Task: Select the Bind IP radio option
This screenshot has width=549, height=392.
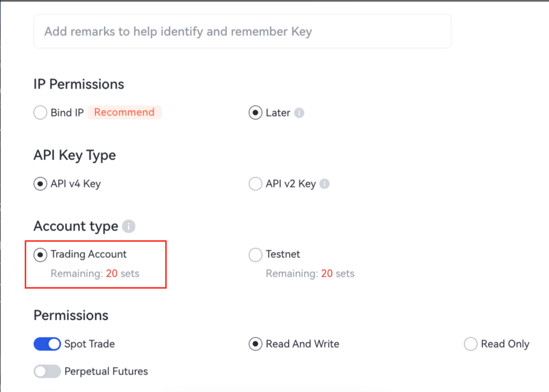Action: point(40,113)
